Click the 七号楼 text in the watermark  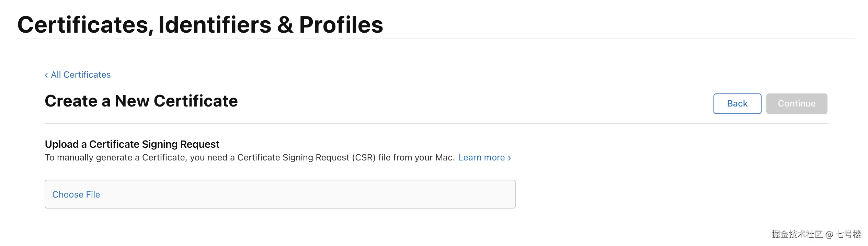pos(848,234)
